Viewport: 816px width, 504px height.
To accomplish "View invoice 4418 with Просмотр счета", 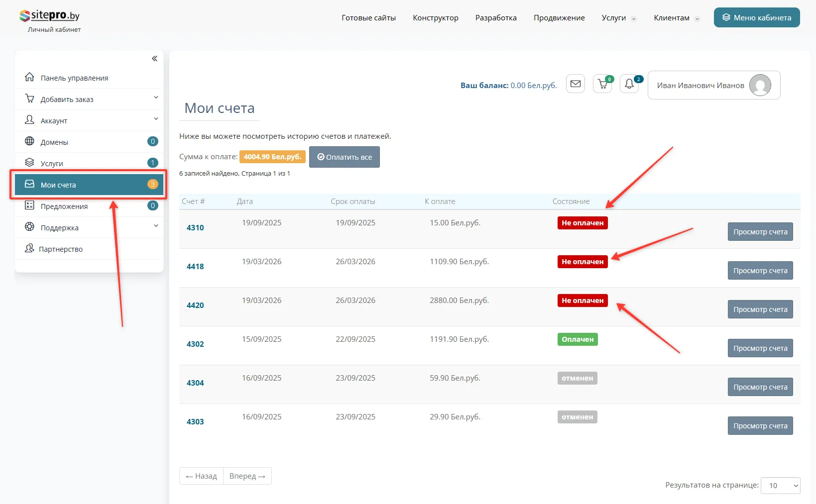I will pos(760,271).
